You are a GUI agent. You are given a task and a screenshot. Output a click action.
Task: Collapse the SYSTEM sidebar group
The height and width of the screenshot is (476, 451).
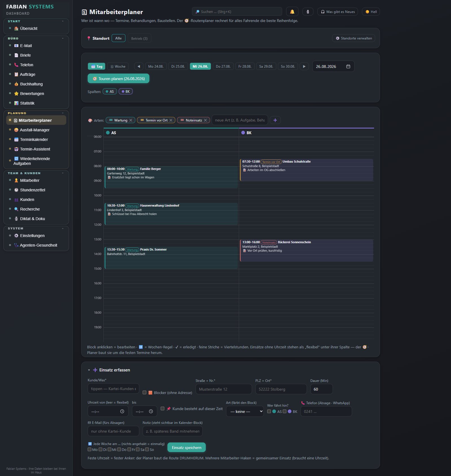click(x=63, y=228)
